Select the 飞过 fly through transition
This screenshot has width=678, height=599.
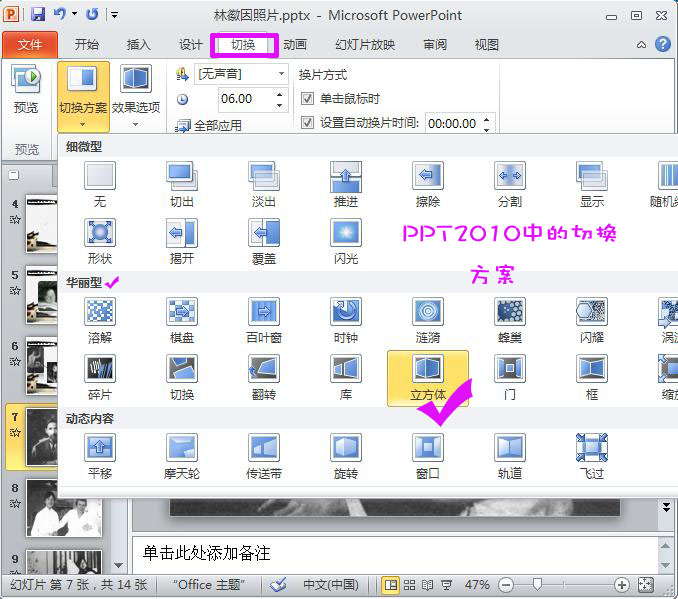(592, 457)
